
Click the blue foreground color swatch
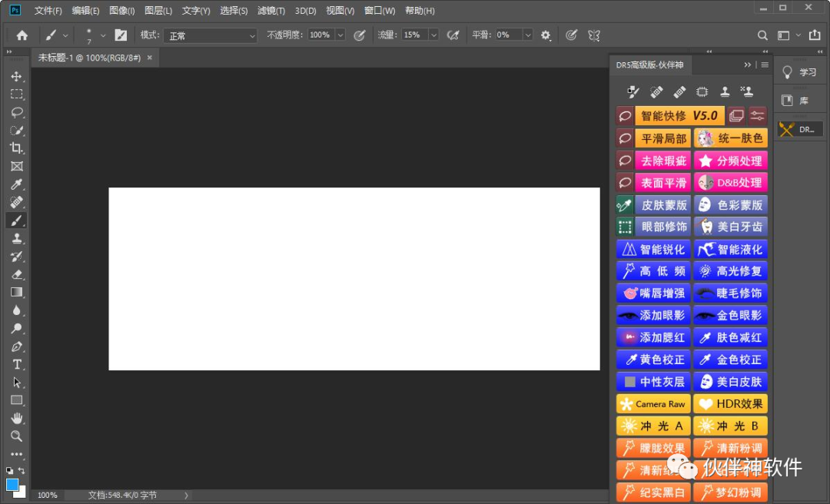coord(12,485)
